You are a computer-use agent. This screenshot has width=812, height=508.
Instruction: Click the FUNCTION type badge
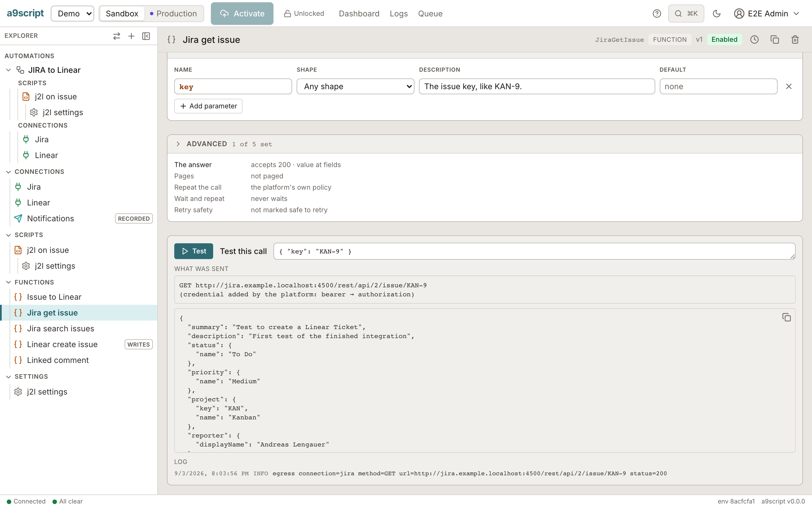click(x=669, y=40)
